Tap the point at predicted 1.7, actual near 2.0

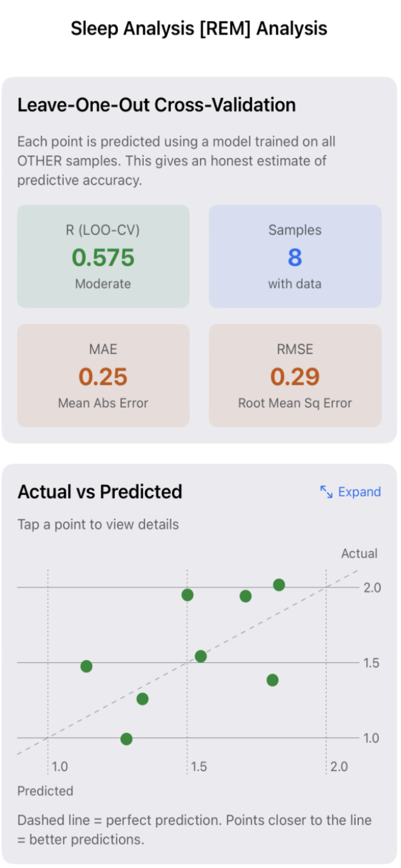tap(245, 596)
